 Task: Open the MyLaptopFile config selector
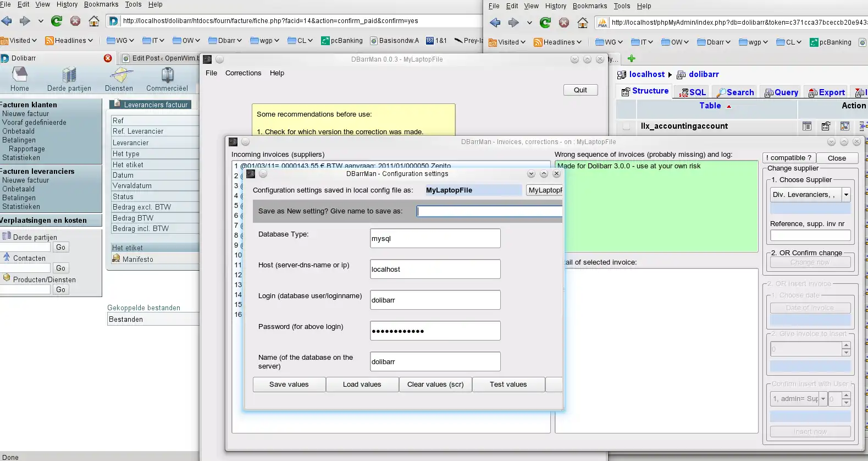pyautogui.click(x=544, y=190)
